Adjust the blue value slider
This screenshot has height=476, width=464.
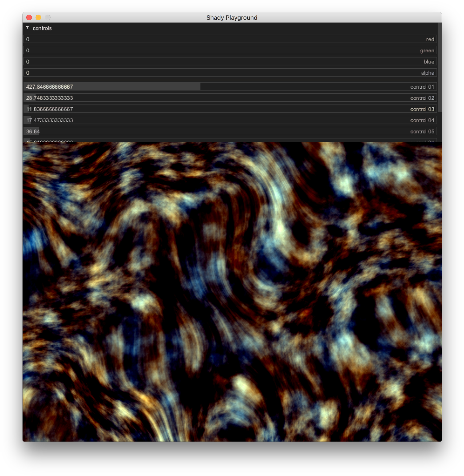tap(230, 62)
